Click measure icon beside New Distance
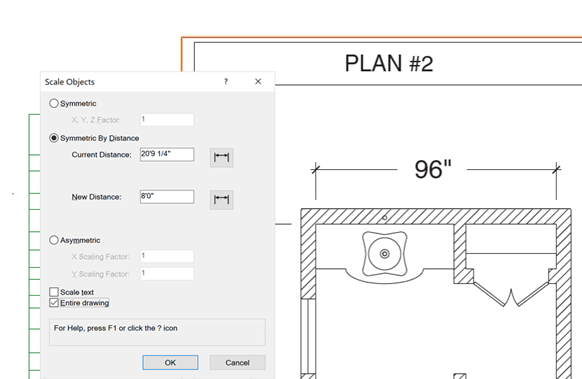Image resolution: width=582 pixels, height=379 pixels. pyautogui.click(x=222, y=200)
